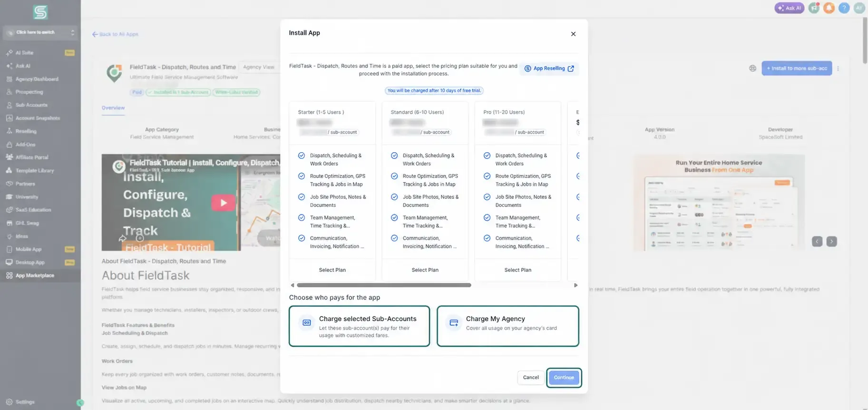Go Back to All Apps

click(x=115, y=34)
